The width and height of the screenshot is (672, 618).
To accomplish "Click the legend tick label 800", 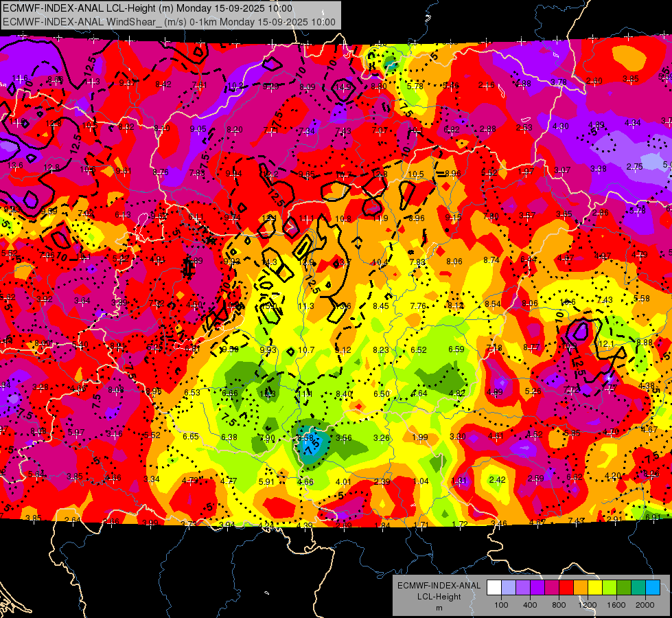I will click(x=559, y=605).
